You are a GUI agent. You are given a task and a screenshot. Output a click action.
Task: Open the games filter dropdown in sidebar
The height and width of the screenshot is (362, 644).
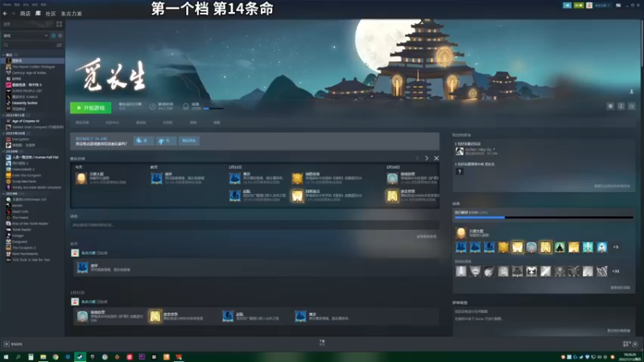[26, 35]
